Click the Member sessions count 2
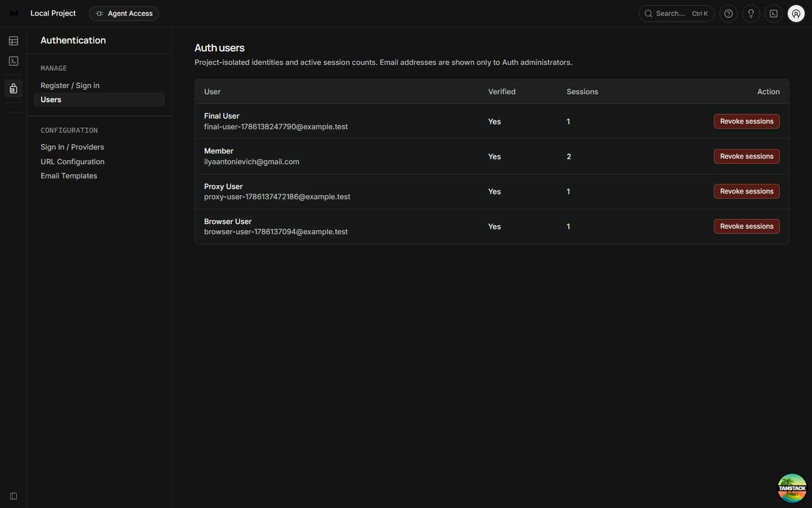812x508 pixels. point(569,156)
